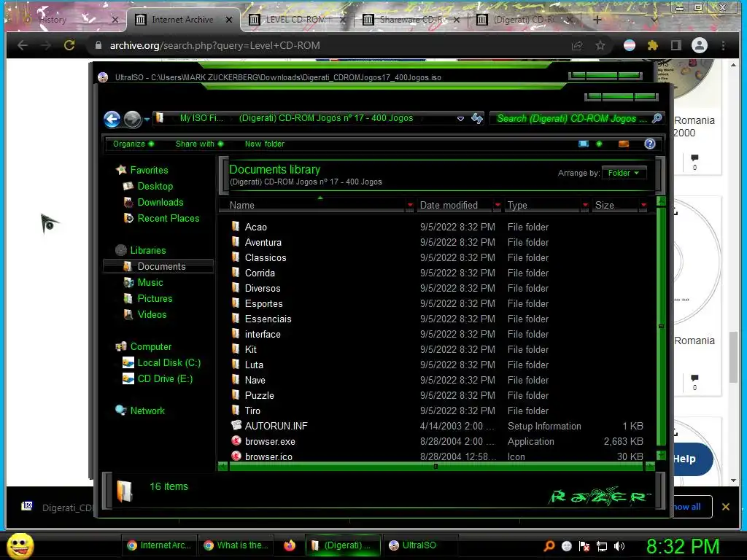Select Network in the navigation pane
Screen dimensions: 747x560
(147, 411)
